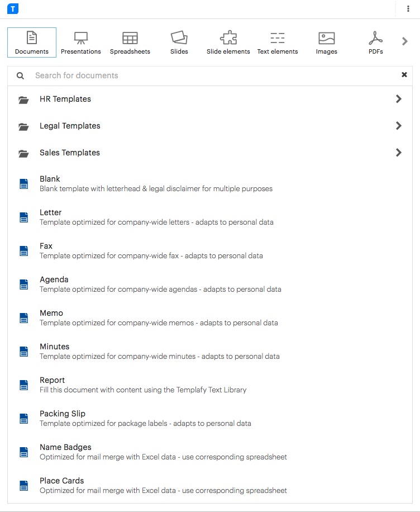This screenshot has width=420, height=512.
Task: Select the Documents tab
Action: 32,42
